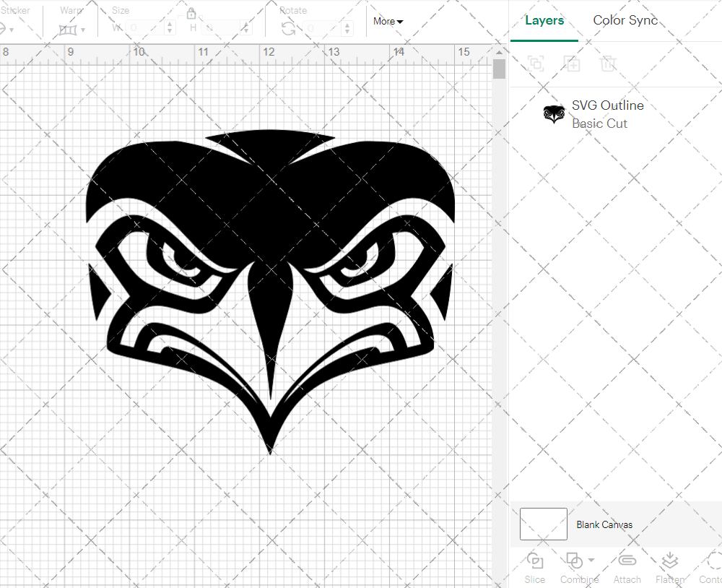722x588 pixels.
Task: Click the Blank Canvas color swatch
Action: (542, 524)
